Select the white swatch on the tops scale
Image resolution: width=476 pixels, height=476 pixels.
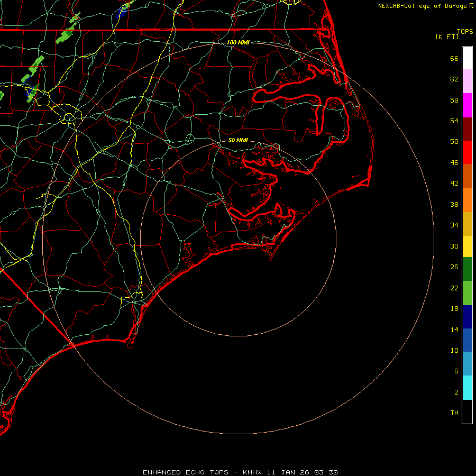(467, 58)
